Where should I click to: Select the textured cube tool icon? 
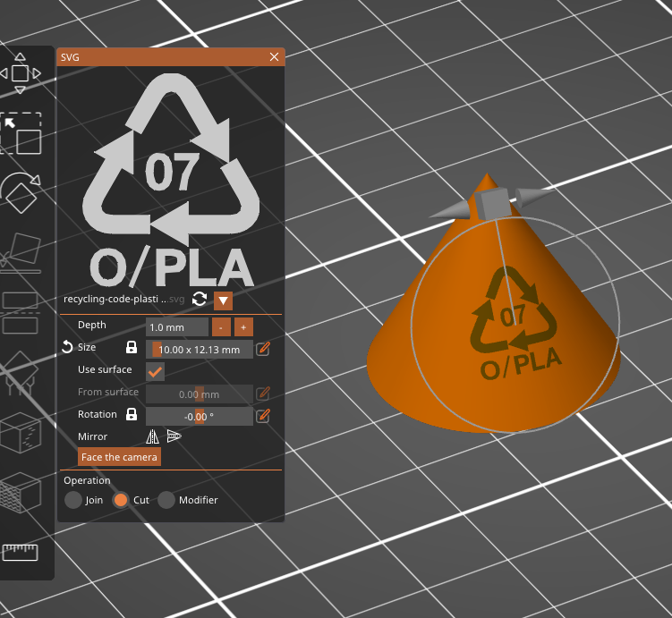21,493
